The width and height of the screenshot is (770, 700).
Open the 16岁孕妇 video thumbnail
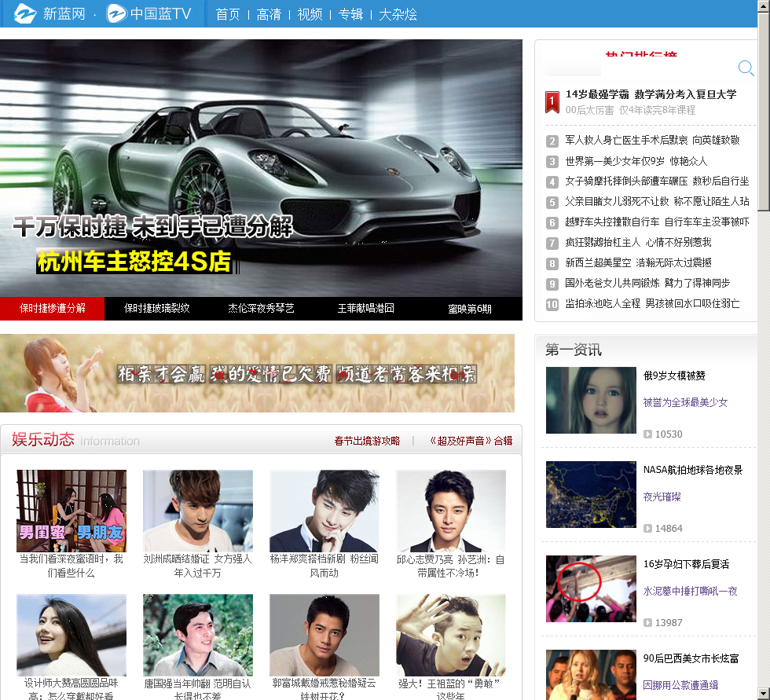(x=591, y=588)
